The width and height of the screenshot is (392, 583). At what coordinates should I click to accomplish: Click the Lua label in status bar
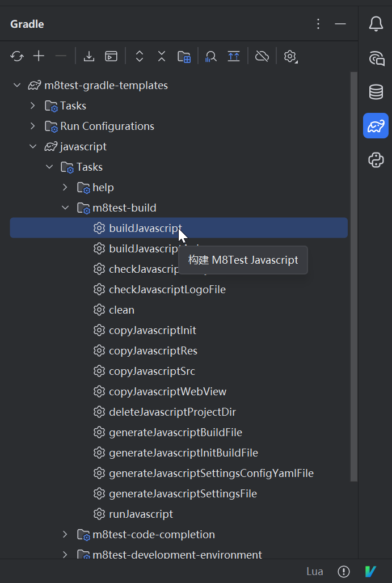point(315,571)
